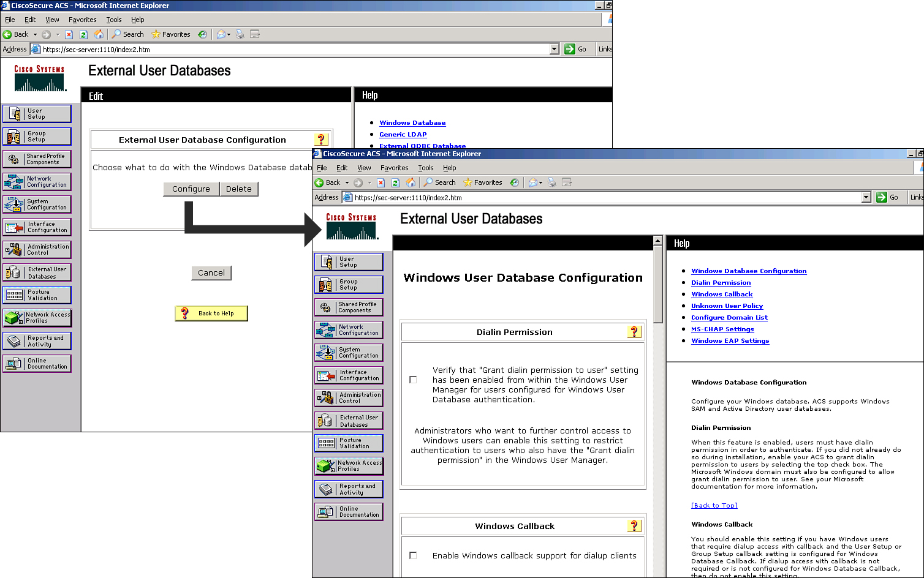Open Online Documentation in the front window sidebar
This screenshot has height=578, width=924.
349,512
